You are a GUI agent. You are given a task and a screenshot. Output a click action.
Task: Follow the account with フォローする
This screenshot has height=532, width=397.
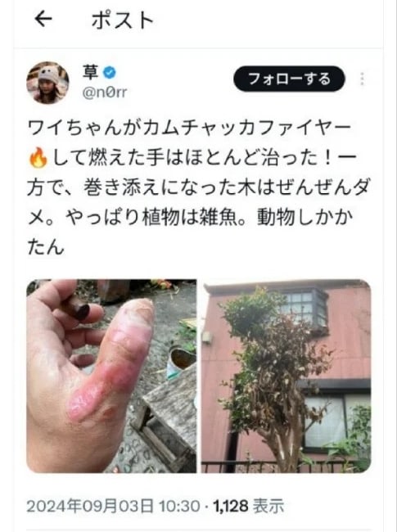pyautogui.click(x=289, y=79)
